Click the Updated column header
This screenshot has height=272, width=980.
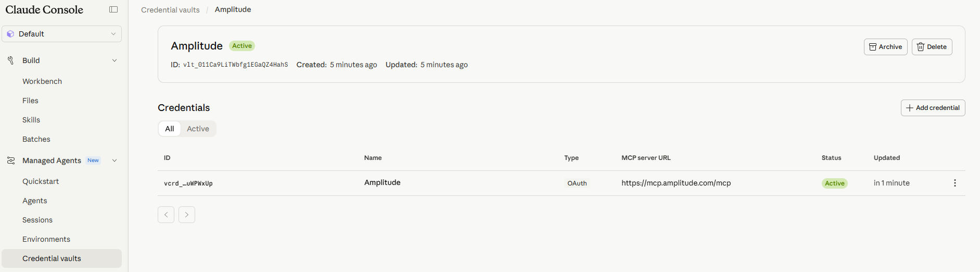click(x=887, y=158)
